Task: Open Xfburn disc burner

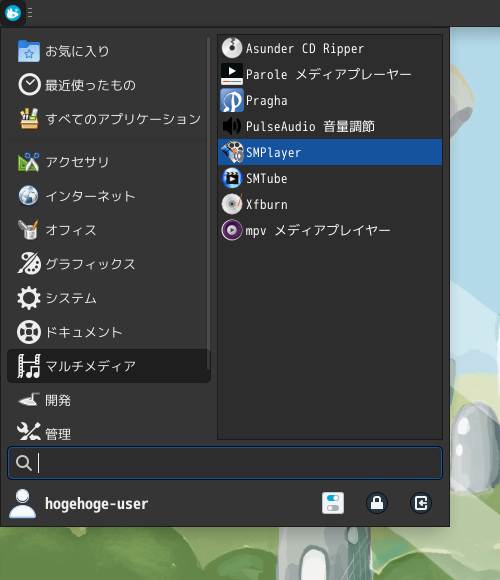Action: (330, 204)
